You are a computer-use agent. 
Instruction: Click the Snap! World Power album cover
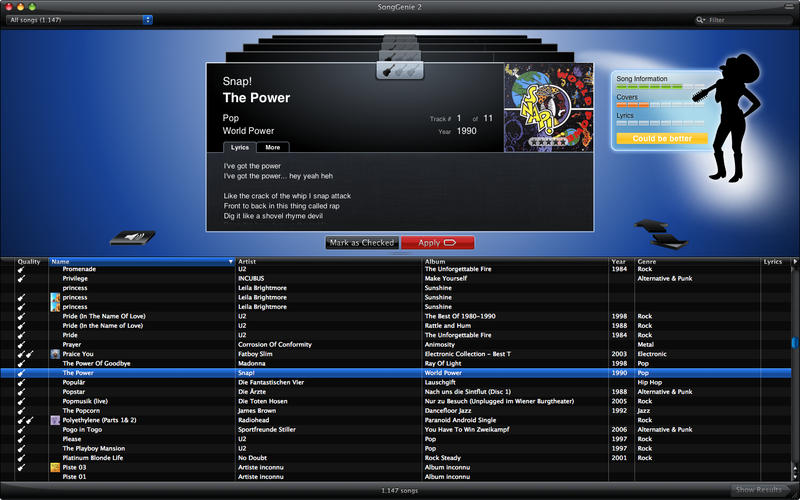548,108
